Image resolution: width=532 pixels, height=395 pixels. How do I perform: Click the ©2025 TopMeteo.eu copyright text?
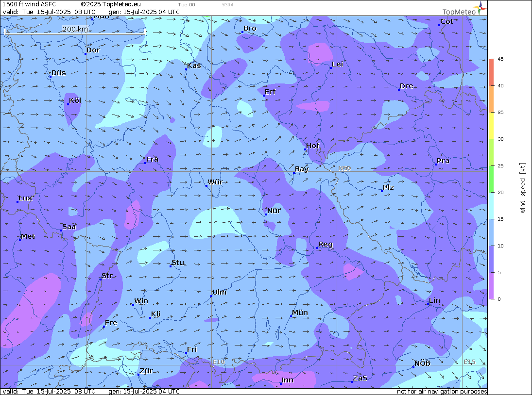pos(111,4)
